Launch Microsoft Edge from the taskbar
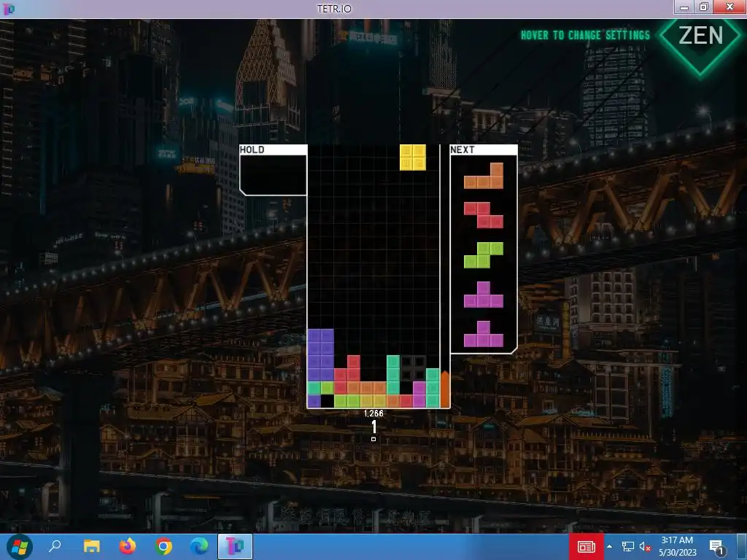Image resolution: width=747 pixels, height=560 pixels. coord(199,546)
